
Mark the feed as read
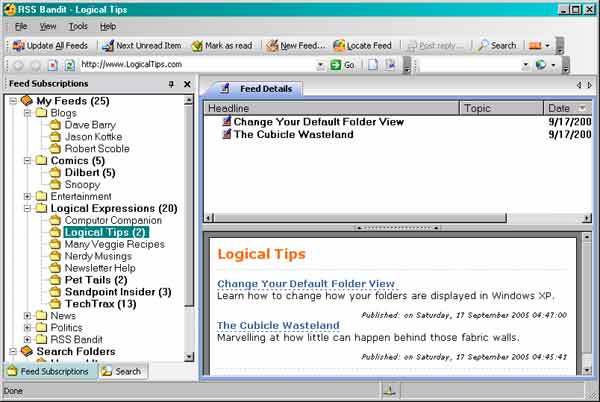(222, 46)
